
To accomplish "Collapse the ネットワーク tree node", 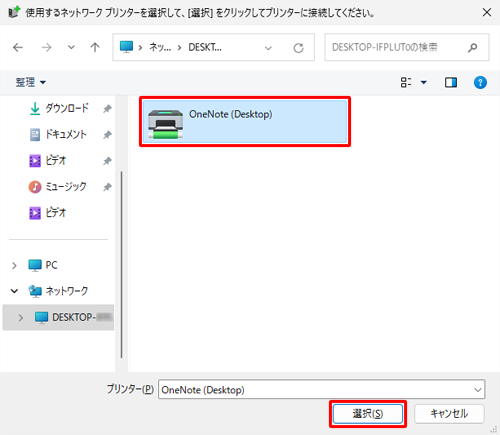I will (14, 291).
